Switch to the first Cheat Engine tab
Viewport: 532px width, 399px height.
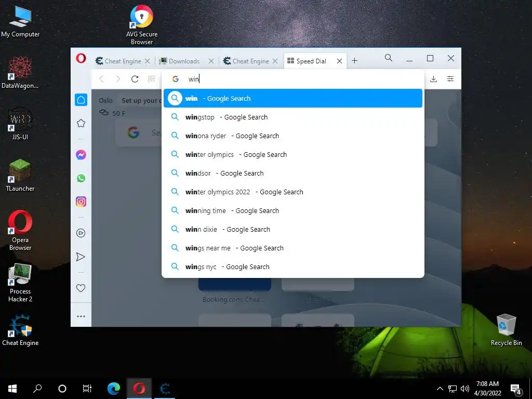123,61
